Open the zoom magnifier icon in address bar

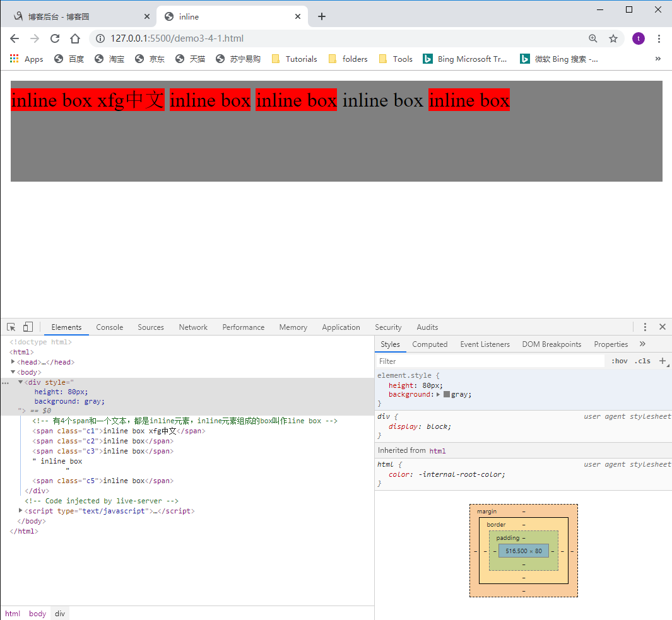[592, 38]
